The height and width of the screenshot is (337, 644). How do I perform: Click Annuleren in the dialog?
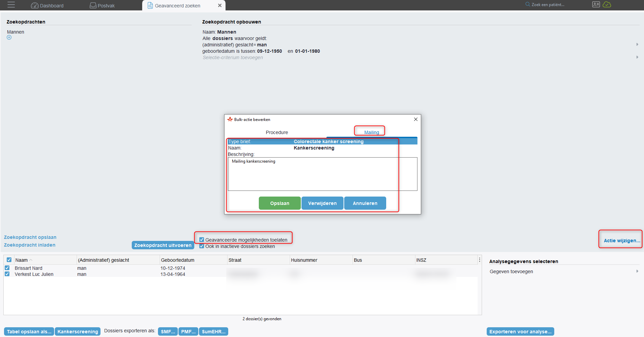coord(365,203)
